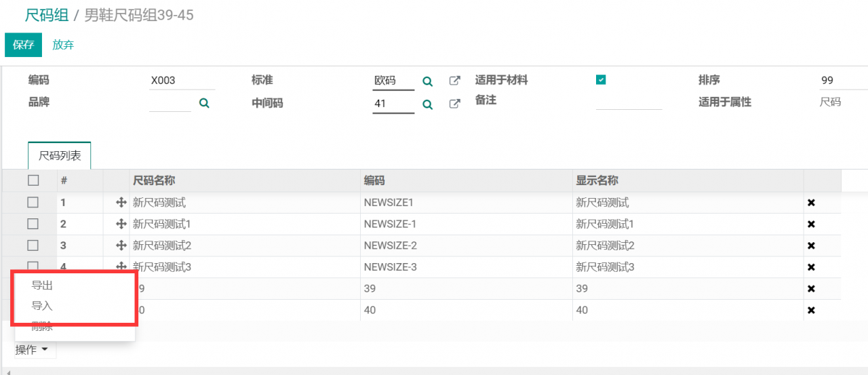The width and height of the screenshot is (868, 375).
Task: Open external link icon for 标准
Action: point(455,81)
